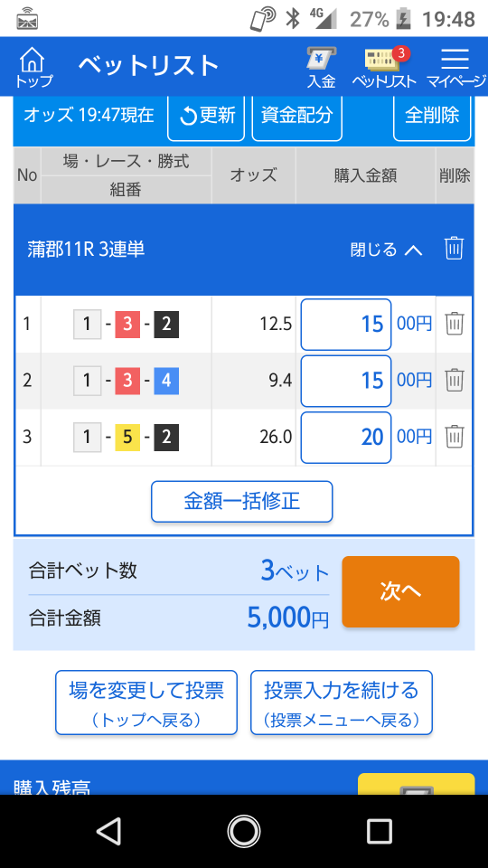Open the ベットリスト ticket icon

click(x=385, y=67)
